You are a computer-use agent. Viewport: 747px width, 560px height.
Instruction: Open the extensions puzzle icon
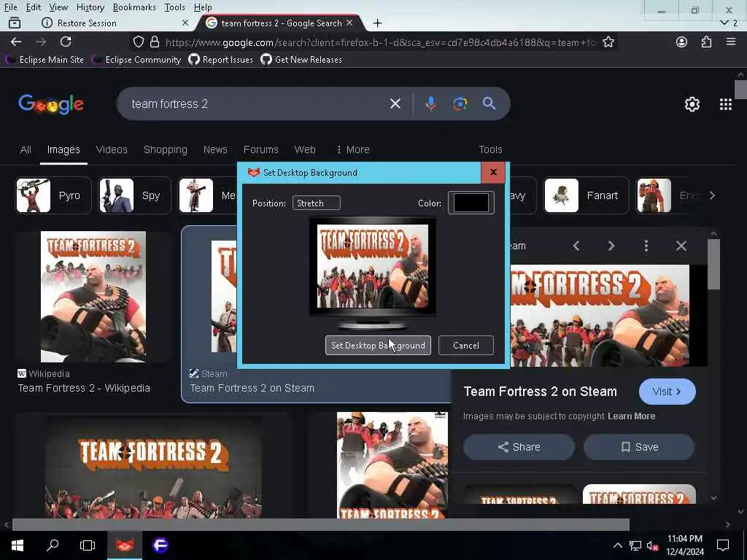click(x=706, y=42)
